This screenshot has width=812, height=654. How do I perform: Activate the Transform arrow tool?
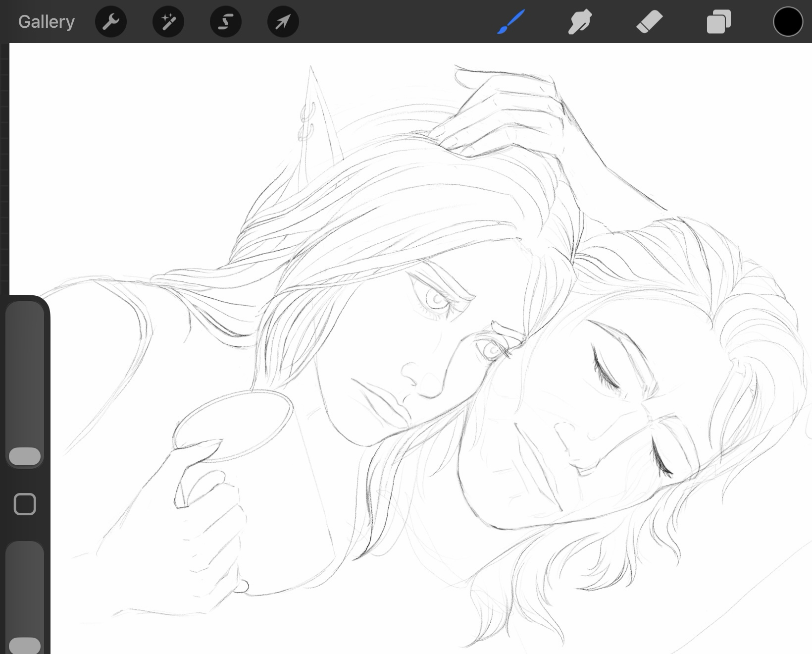283,22
